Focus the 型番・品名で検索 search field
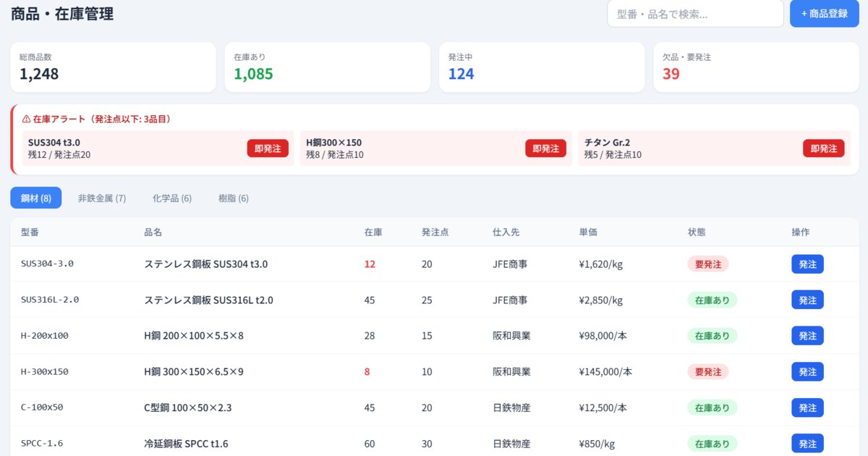This screenshot has width=868, height=456. 695,13
